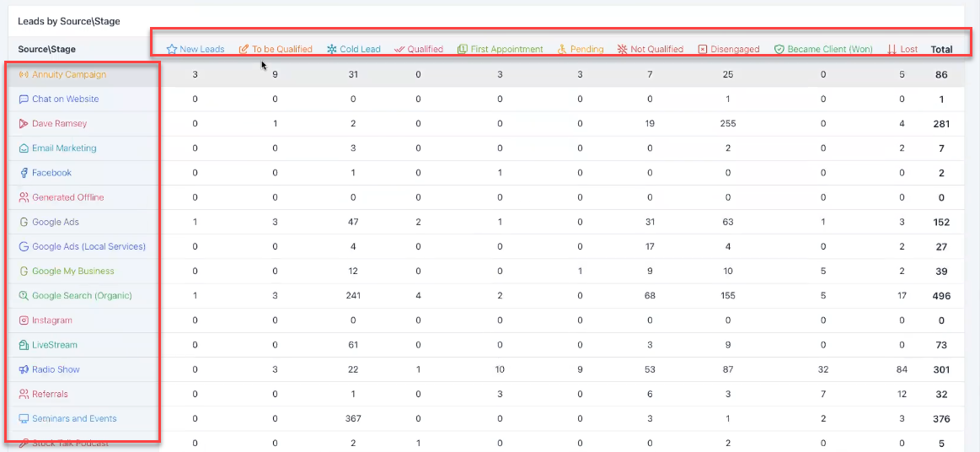Click the Dave Ramsey play icon
980x452 pixels.
click(x=24, y=124)
